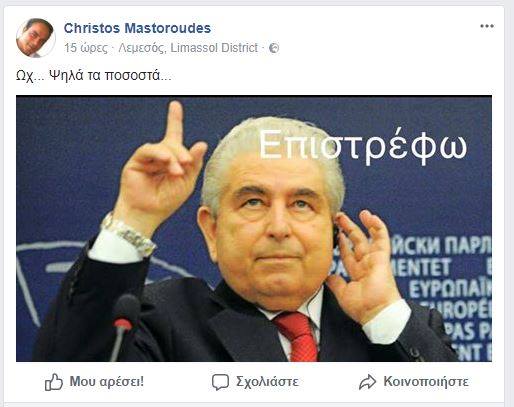Click the thumbs-up Like icon
Viewport: 514px width, 407px height.
click(x=54, y=382)
